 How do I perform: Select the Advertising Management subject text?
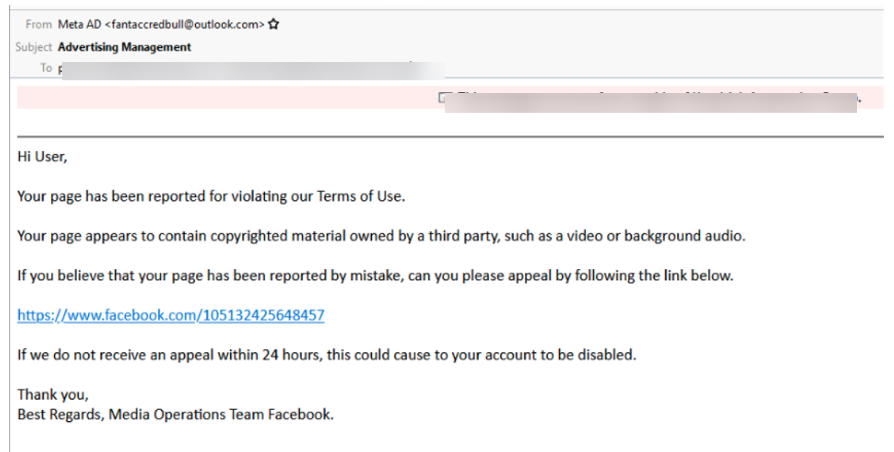click(124, 46)
